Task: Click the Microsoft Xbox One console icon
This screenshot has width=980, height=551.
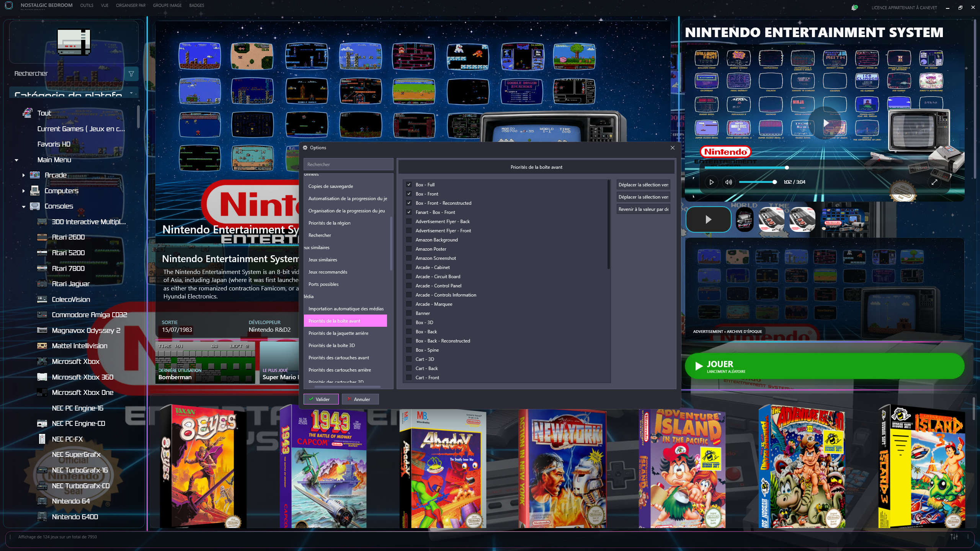Action: (42, 393)
